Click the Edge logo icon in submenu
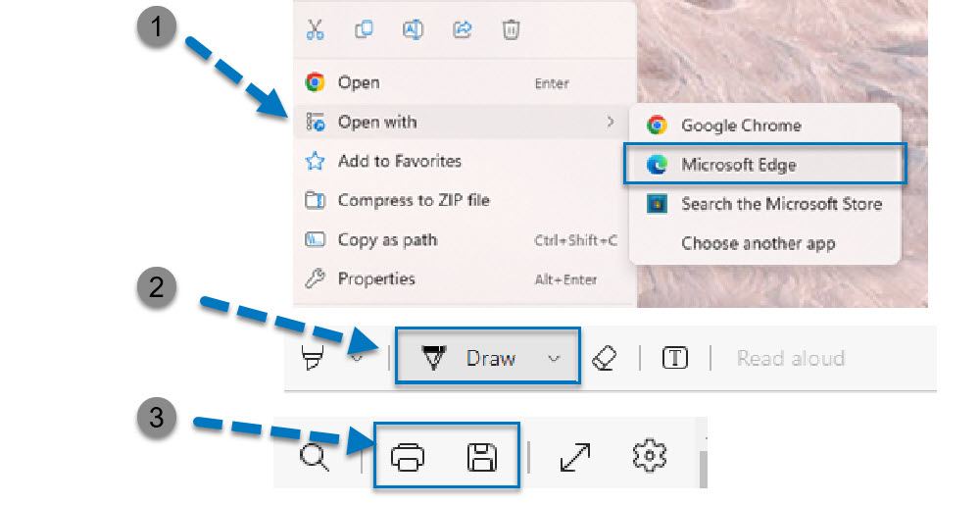Screen dimensions: 980x505 (657, 165)
